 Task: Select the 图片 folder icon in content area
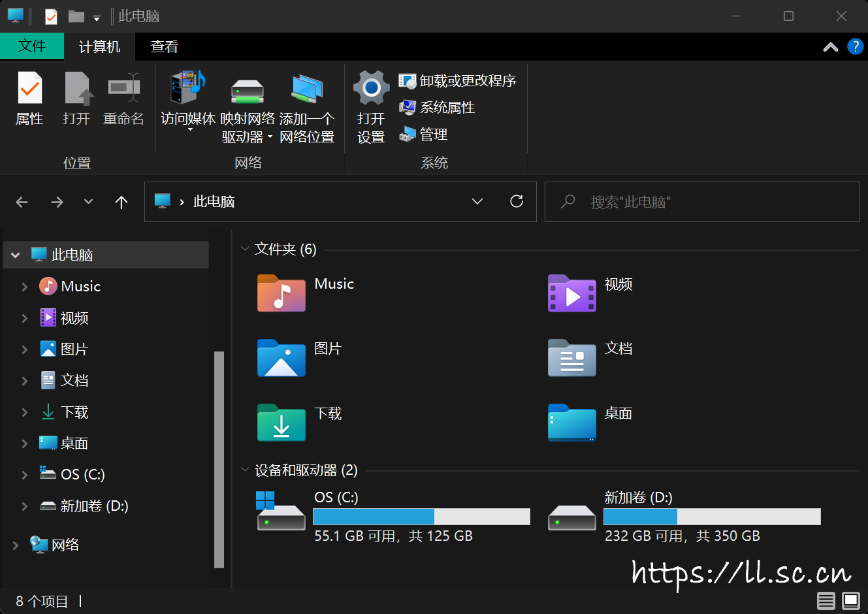(x=281, y=358)
